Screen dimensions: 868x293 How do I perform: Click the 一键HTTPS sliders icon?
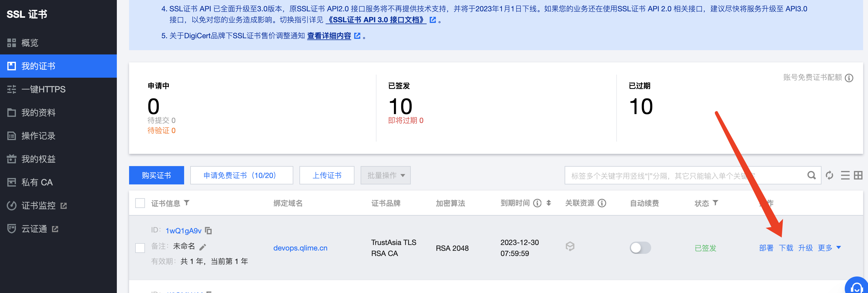[11, 89]
